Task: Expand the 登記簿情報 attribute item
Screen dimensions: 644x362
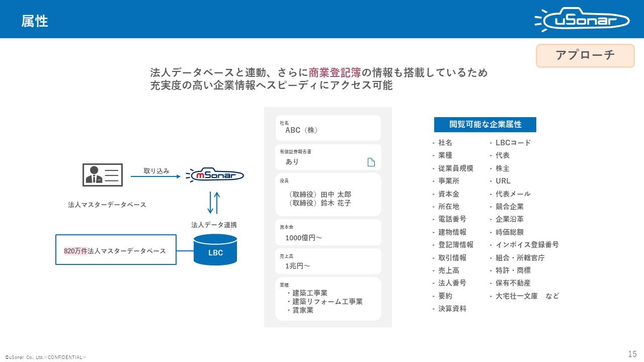Action: tap(455, 245)
